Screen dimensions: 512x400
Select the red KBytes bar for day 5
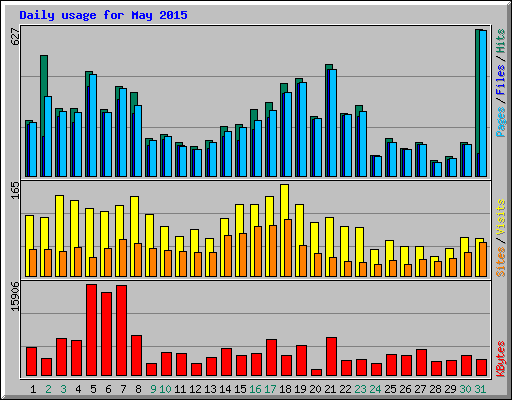tap(91, 330)
